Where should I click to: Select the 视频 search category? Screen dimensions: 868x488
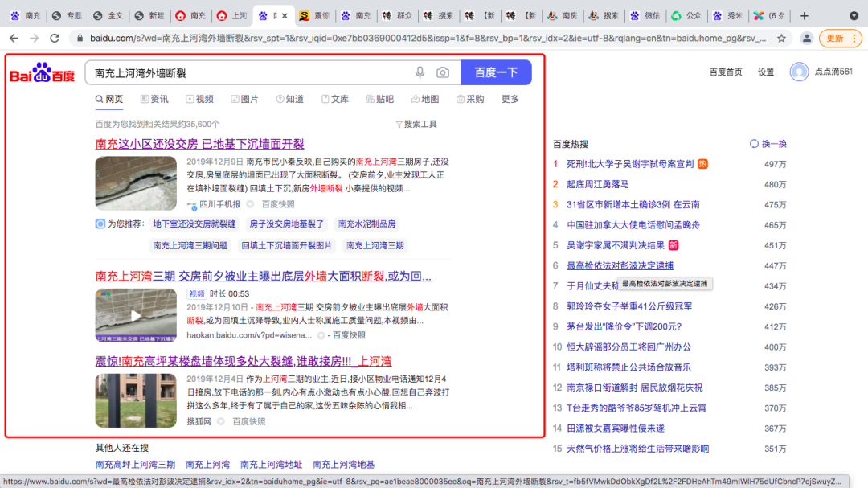(x=200, y=99)
